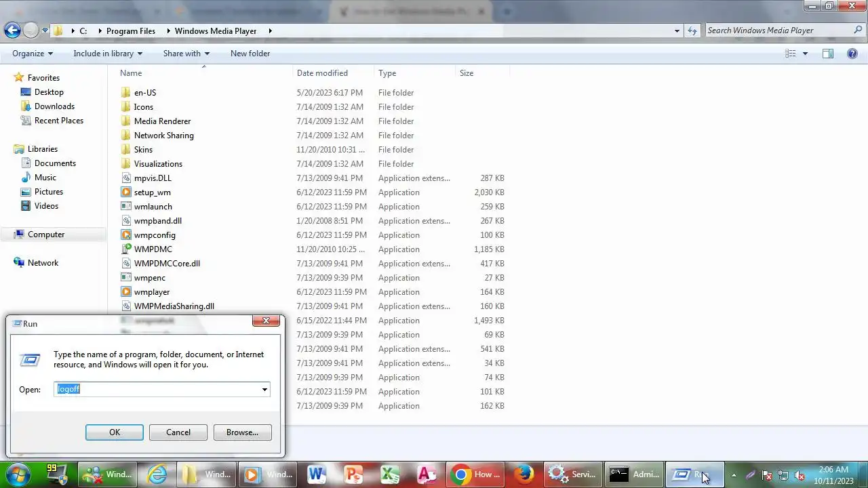Screen dimensions: 868x488
Task: Select Computer in navigation pane
Action: [46, 235]
